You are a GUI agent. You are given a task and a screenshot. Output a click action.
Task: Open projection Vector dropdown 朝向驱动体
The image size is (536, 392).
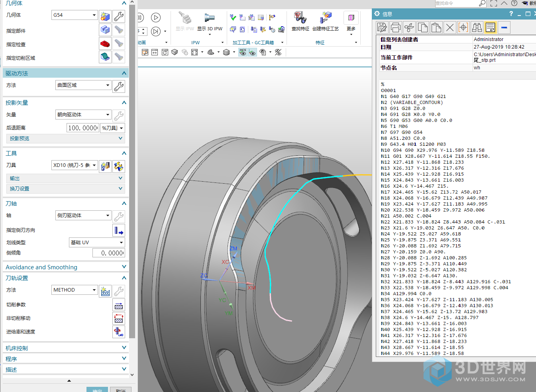[x=83, y=115]
